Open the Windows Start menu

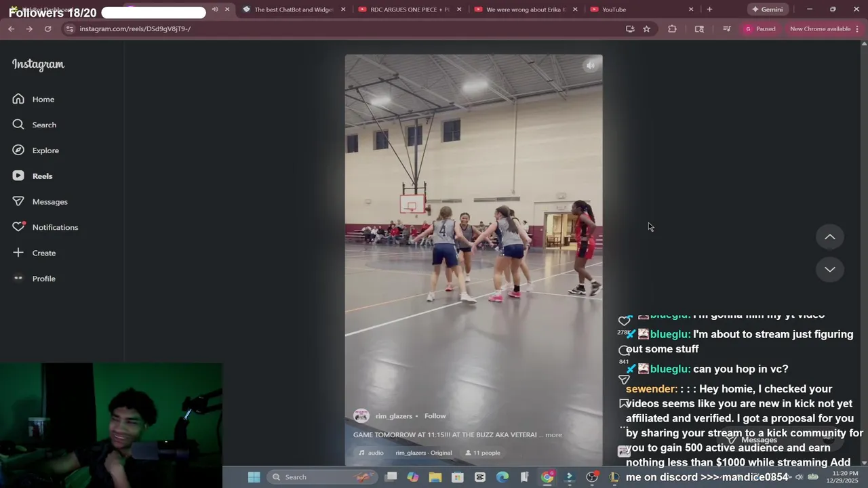(x=254, y=477)
